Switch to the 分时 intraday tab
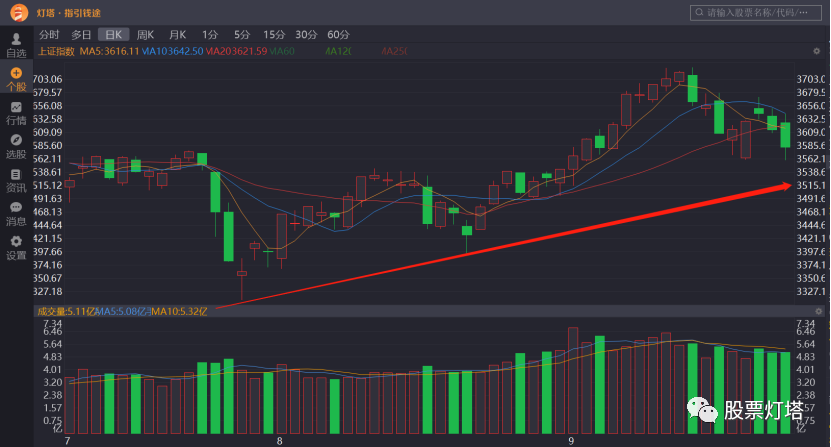831x447 pixels. (x=49, y=34)
